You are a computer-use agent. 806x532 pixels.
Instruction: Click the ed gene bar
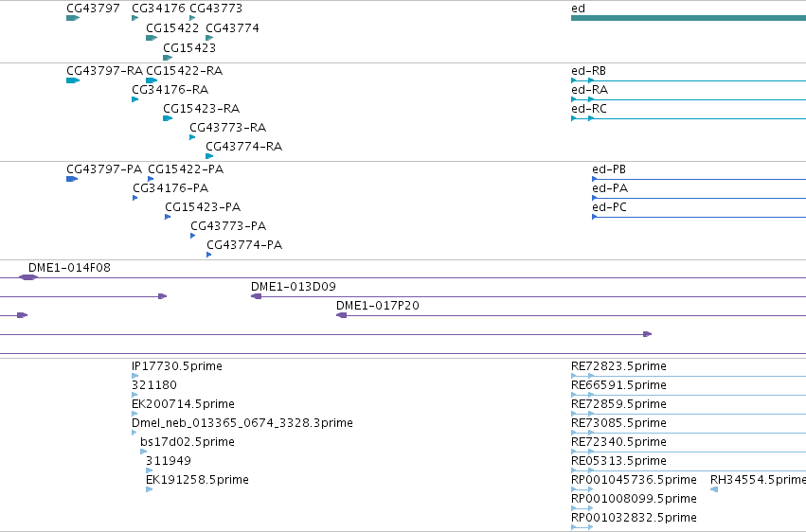[689, 18]
